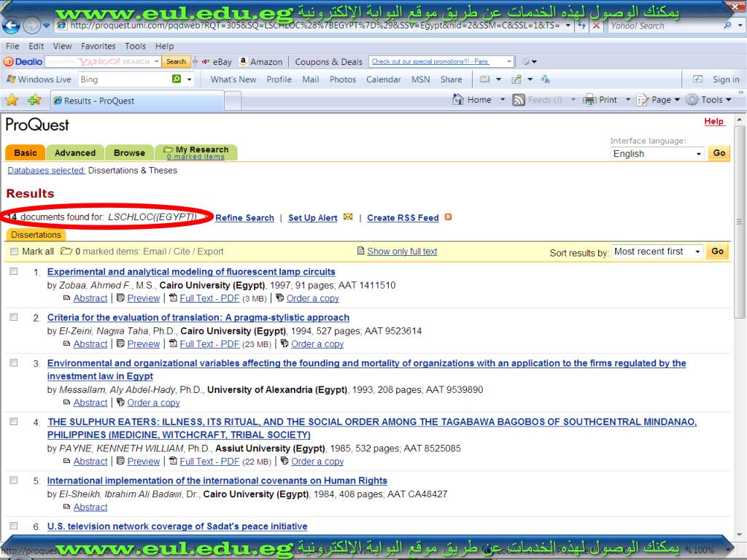Open Sort results by Most recent first

tap(657, 252)
